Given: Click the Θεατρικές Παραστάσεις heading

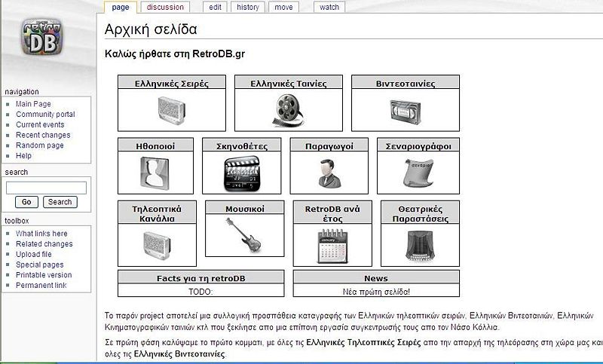Looking at the screenshot, I should (420, 214).
